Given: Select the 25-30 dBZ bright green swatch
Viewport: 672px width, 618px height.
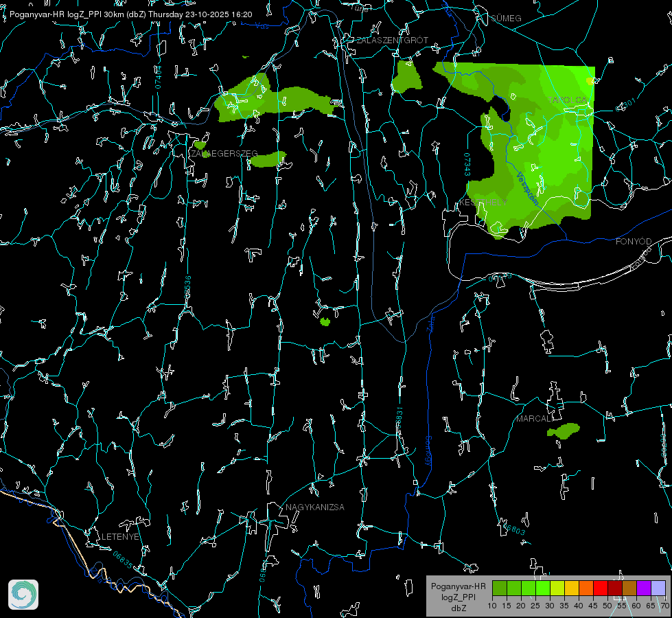Looking at the screenshot, I should click(543, 588).
